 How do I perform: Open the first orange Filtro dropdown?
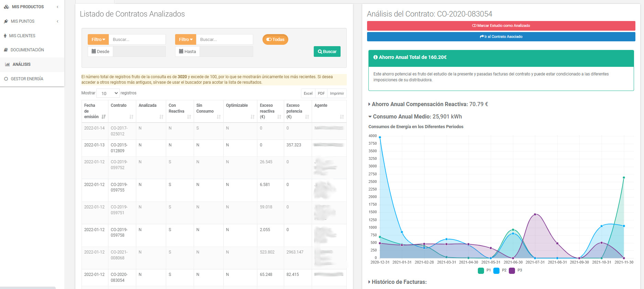pyautogui.click(x=98, y=40)
